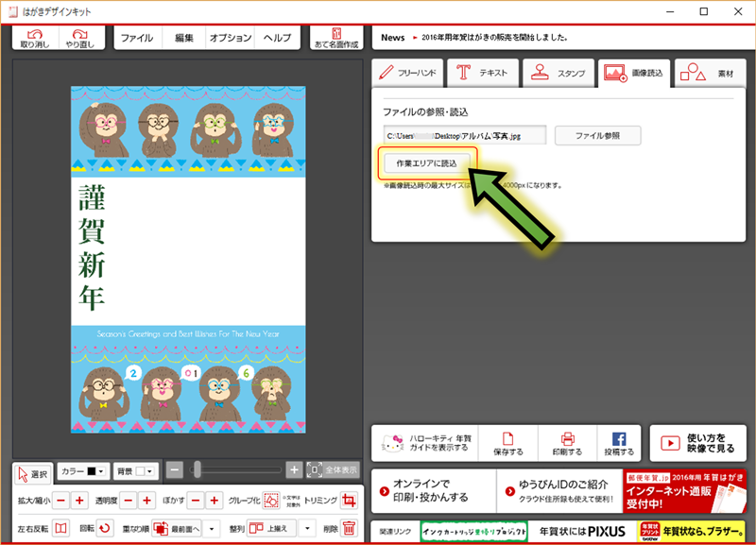
Task: Click the zoom slider handle
Action: tap(198, 469)
